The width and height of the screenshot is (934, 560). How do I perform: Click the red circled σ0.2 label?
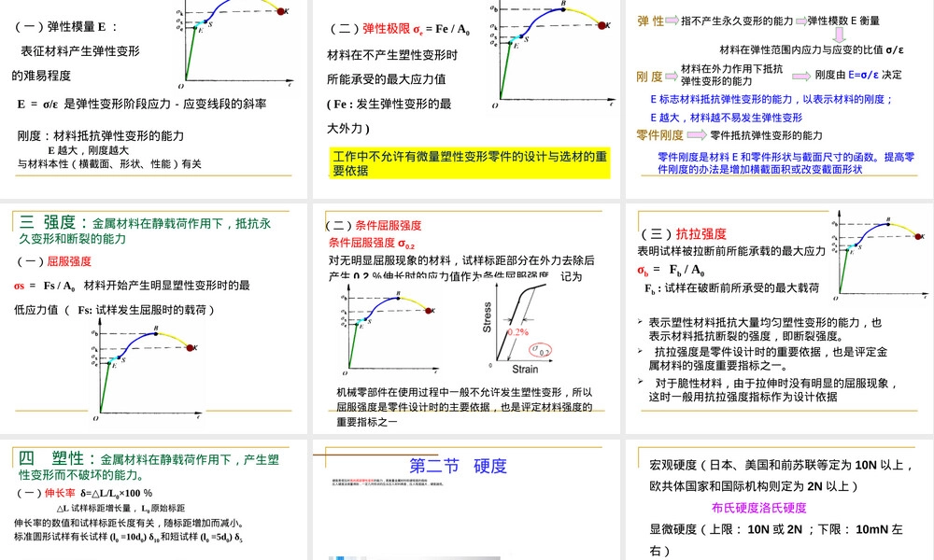[x=540, y=350]
